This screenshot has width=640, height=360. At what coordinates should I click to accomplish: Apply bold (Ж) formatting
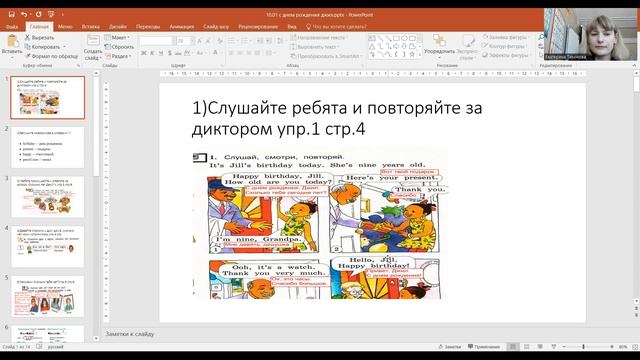144,53
